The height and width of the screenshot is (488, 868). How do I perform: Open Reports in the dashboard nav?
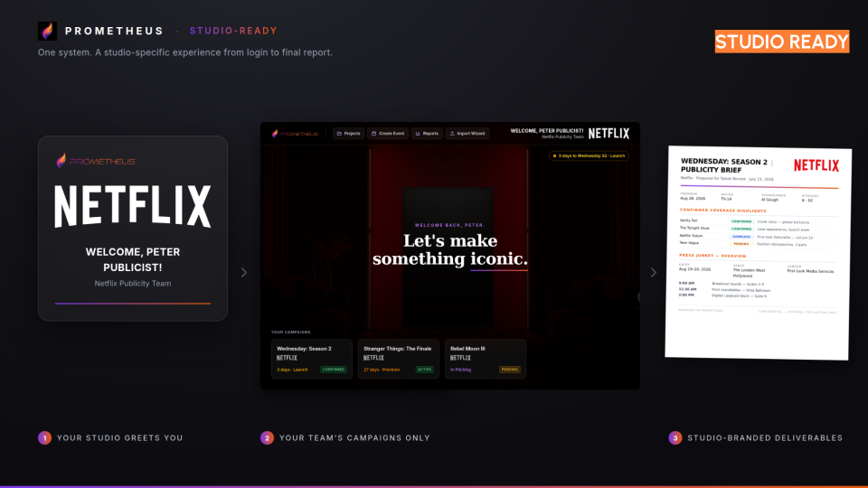click(427, 134)
